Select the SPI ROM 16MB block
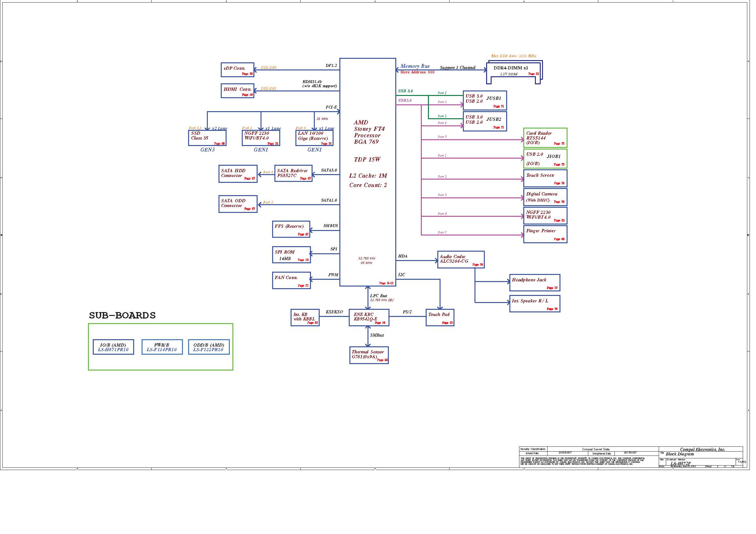This screenshot has height=534, width=756. 292,255
